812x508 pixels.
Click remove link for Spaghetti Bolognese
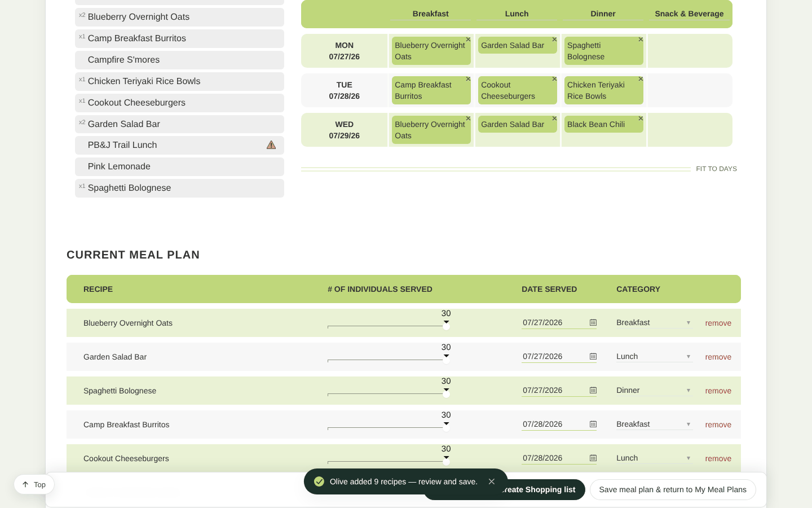[x=718, y=391]
